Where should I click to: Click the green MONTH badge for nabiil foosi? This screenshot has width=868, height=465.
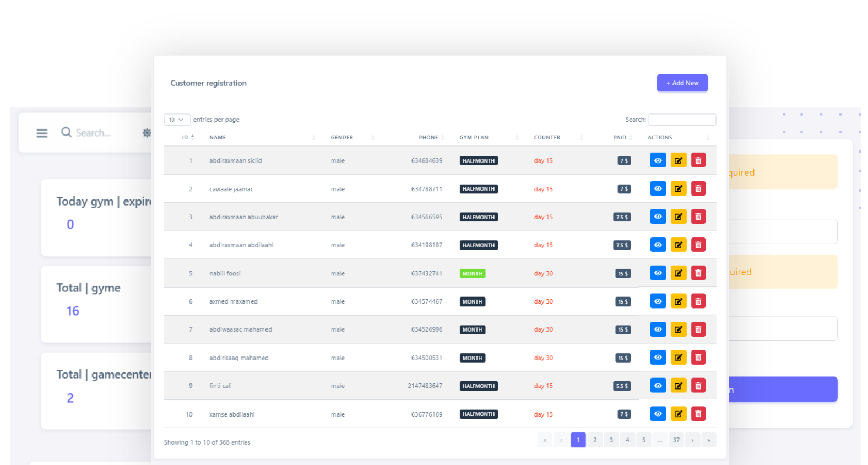click(473, 273)
